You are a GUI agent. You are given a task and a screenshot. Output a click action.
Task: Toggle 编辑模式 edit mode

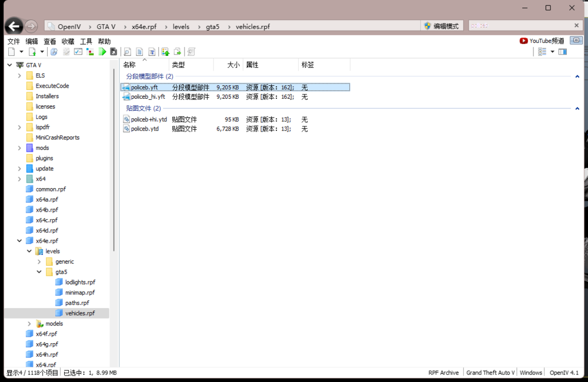[442, 26]
